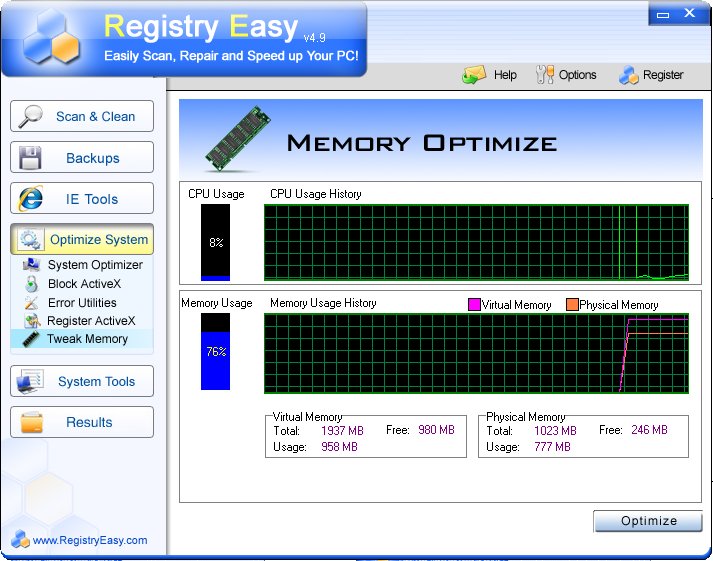713x561 pixels.
Task: Visit the www.RegistryEasy.com link
Action: pos(90,540)
